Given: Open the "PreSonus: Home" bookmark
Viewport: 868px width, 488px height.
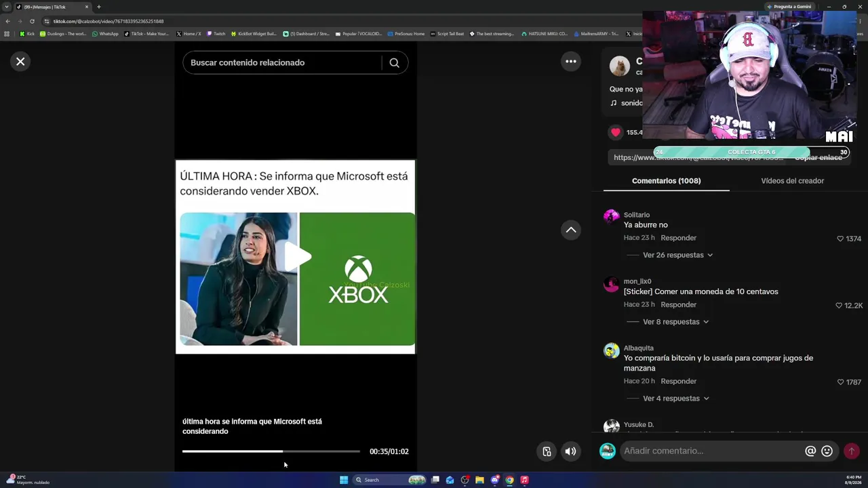Looking at the screenshot, I should [x=406, y=34].
